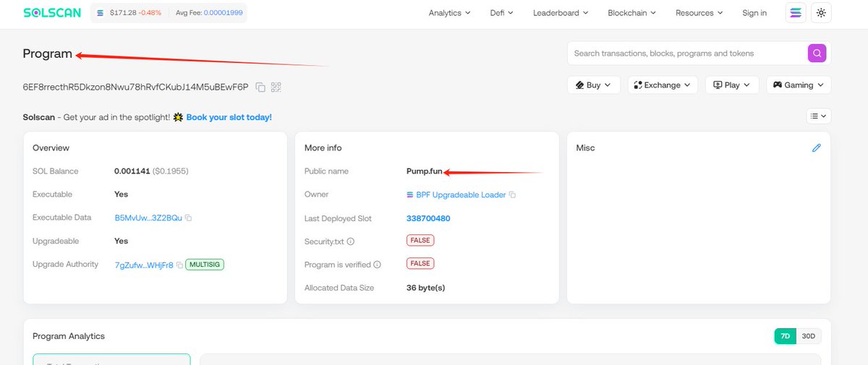
Task: Open the Solscan logo home link
Action: [x=54, y=13]
